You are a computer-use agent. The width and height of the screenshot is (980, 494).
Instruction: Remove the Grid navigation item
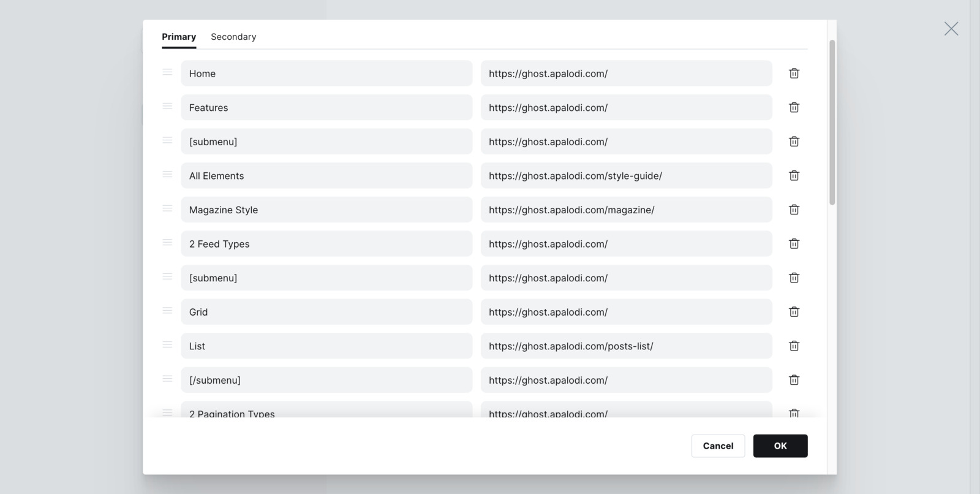pyautogui.click(x=794, y=312)
